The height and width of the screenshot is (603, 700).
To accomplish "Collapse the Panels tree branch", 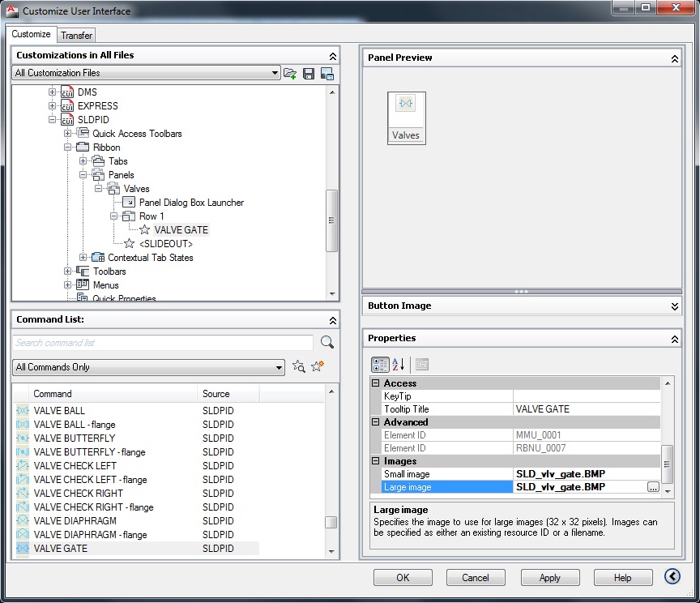I will pos(82,174).
